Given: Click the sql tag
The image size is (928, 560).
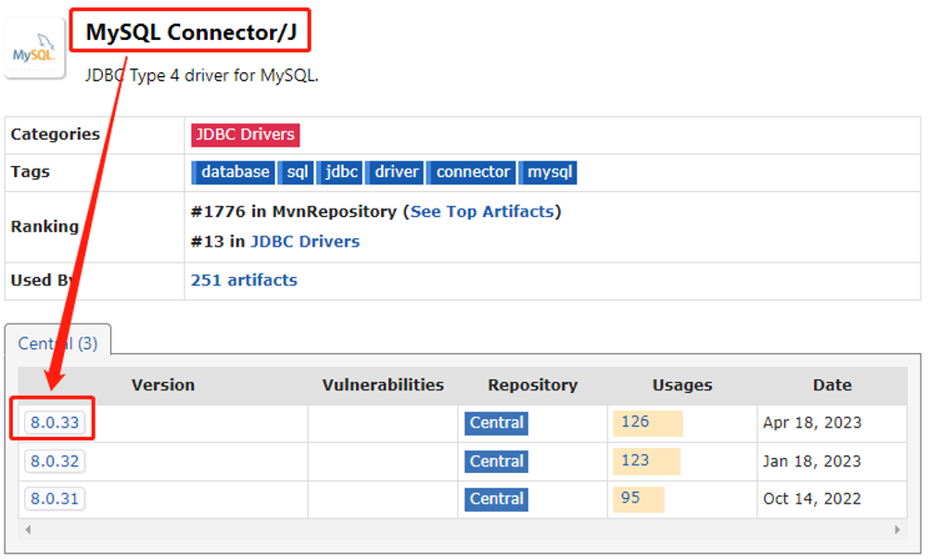Looking at the screenshot, I should pos(298,172).
